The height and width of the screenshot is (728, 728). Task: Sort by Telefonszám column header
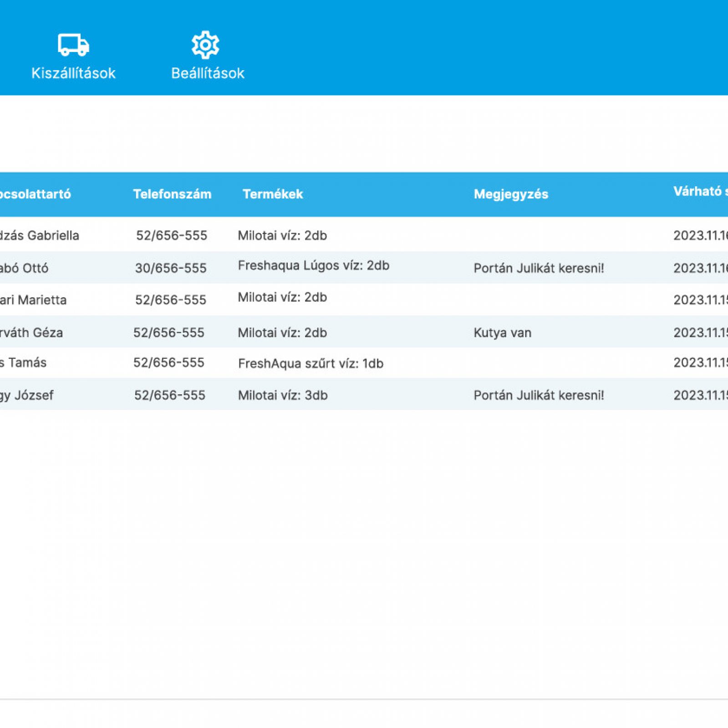click(172, 194)
